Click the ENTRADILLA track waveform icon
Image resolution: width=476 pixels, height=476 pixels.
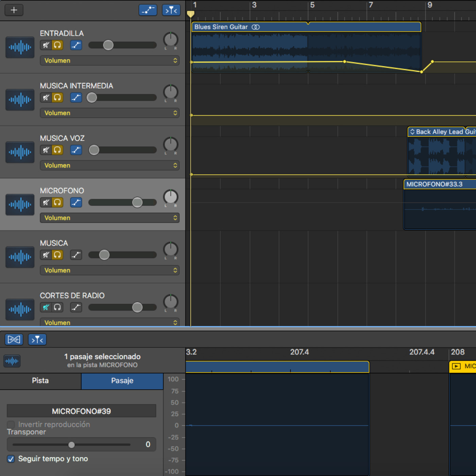pos(20,47)
